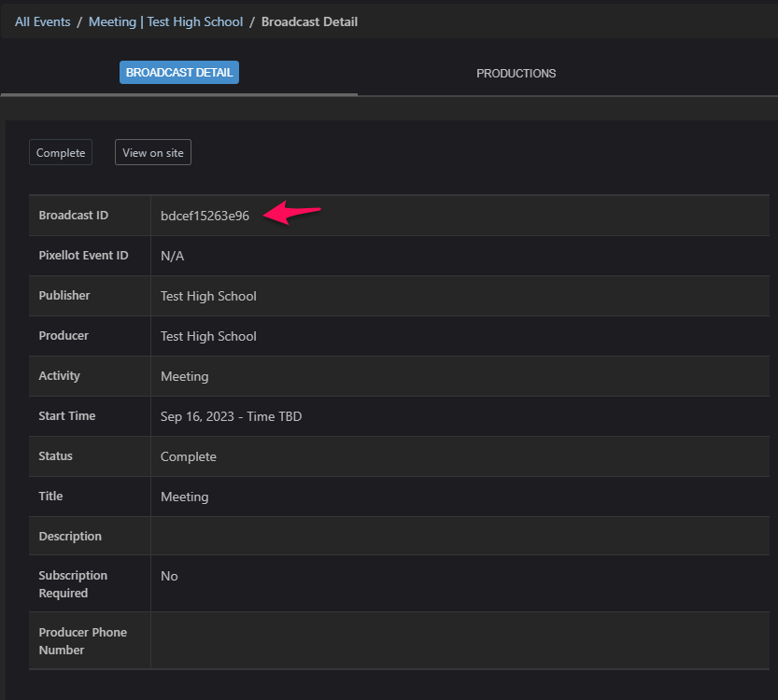Click the Broadcast Detail breadcrumb text
Viewport: 778px width, 700px height.
pyautogui.click(x=310, y=21)
